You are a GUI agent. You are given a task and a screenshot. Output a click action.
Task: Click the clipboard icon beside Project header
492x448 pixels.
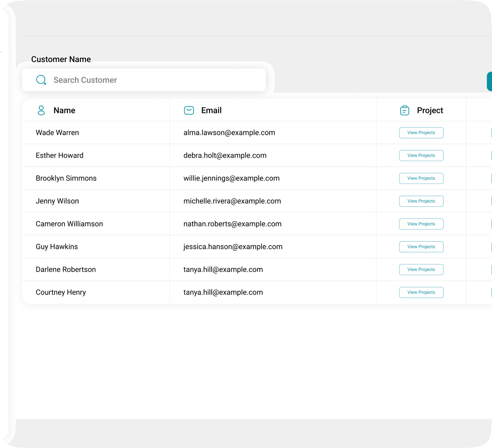click(405, 110)
